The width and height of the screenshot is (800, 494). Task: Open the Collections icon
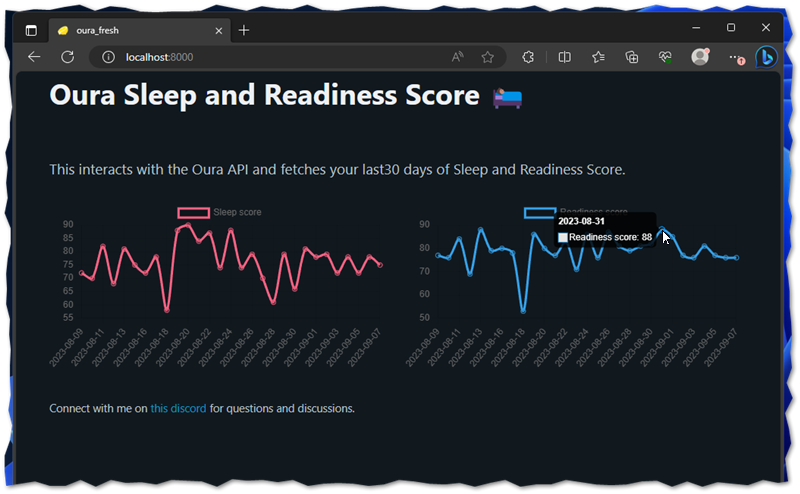click(632, 57)
